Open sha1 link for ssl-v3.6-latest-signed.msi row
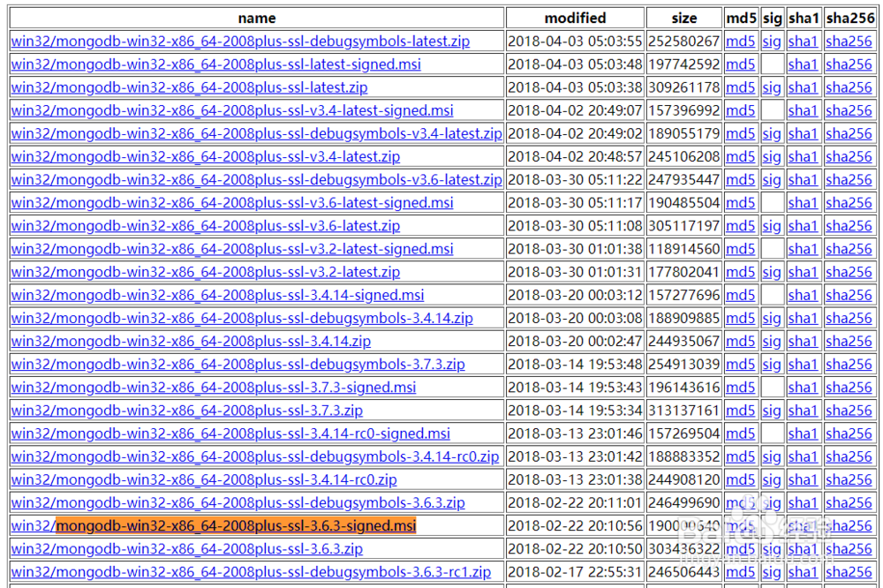Image resolution: width=883 pixels, height=588 pixels. pos(803,203)
